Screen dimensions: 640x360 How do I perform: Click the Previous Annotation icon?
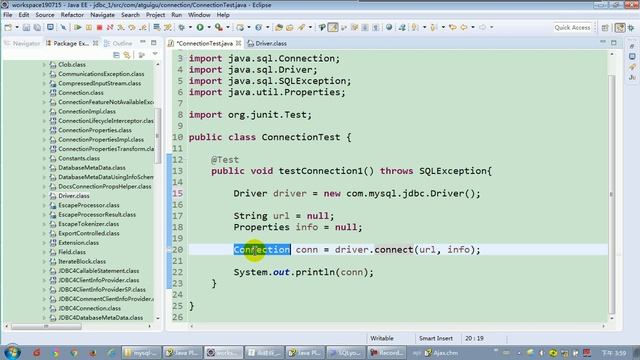[x=434, y=27]
